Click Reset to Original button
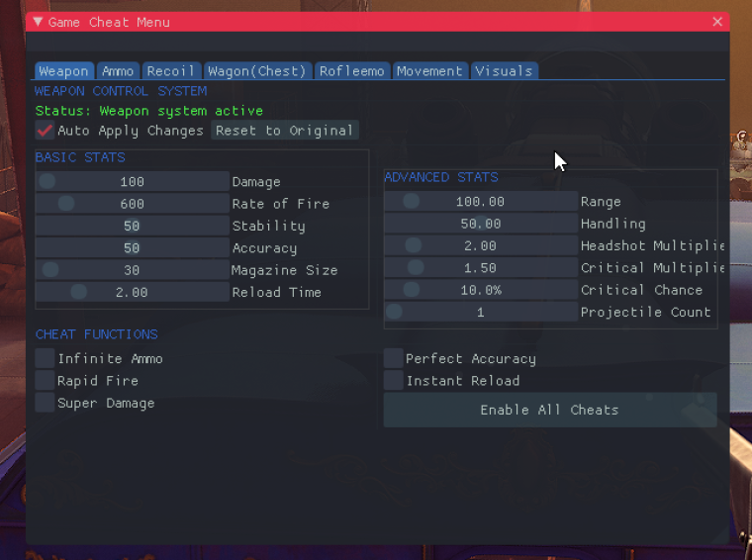The height and width of the screenshot is (560, 752). pos(285,131)
